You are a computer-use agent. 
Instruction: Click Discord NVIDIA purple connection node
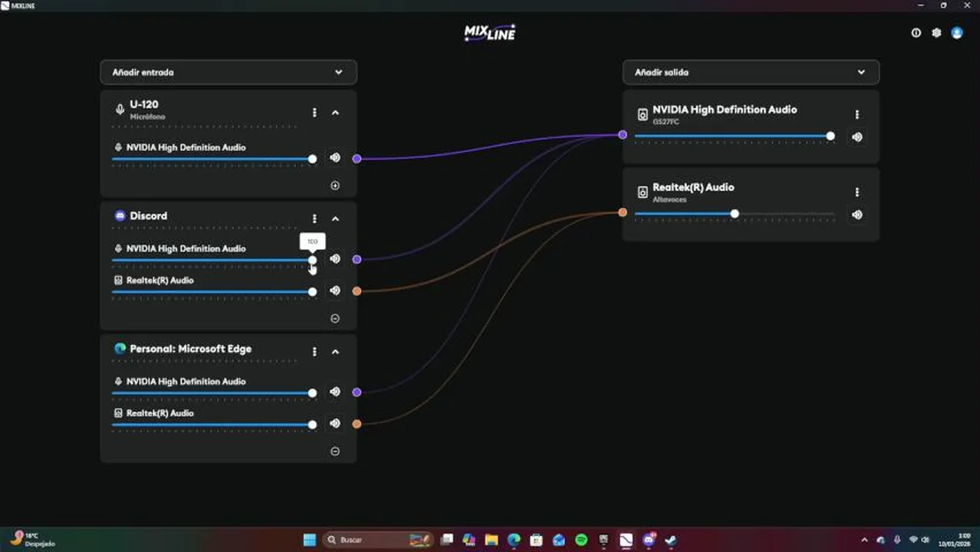coord(357,259)
